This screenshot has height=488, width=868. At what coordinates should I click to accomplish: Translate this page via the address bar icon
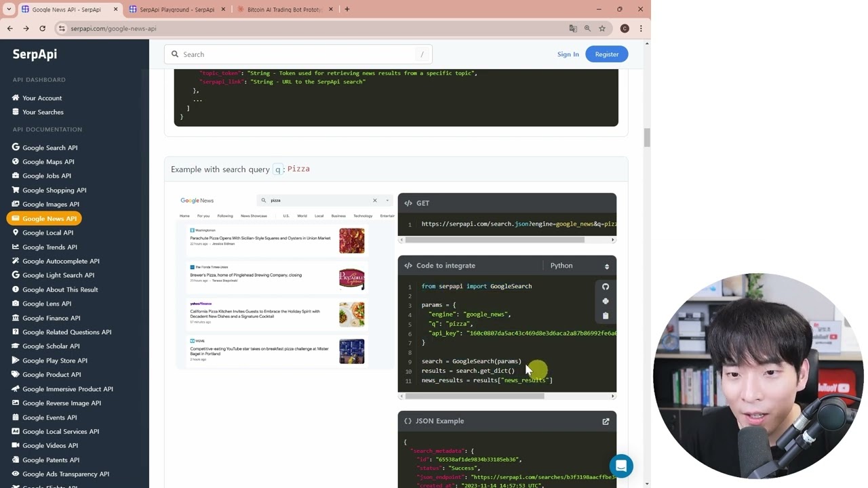click(573, 28)
